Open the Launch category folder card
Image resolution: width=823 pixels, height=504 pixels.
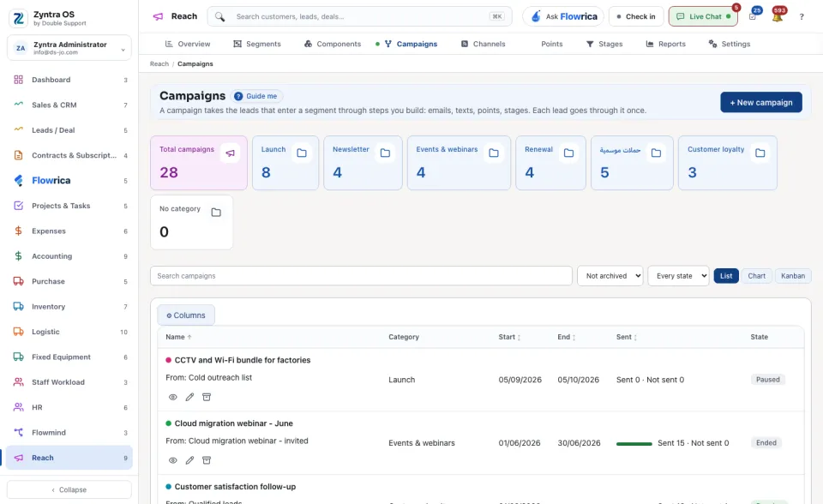point(285,163)
